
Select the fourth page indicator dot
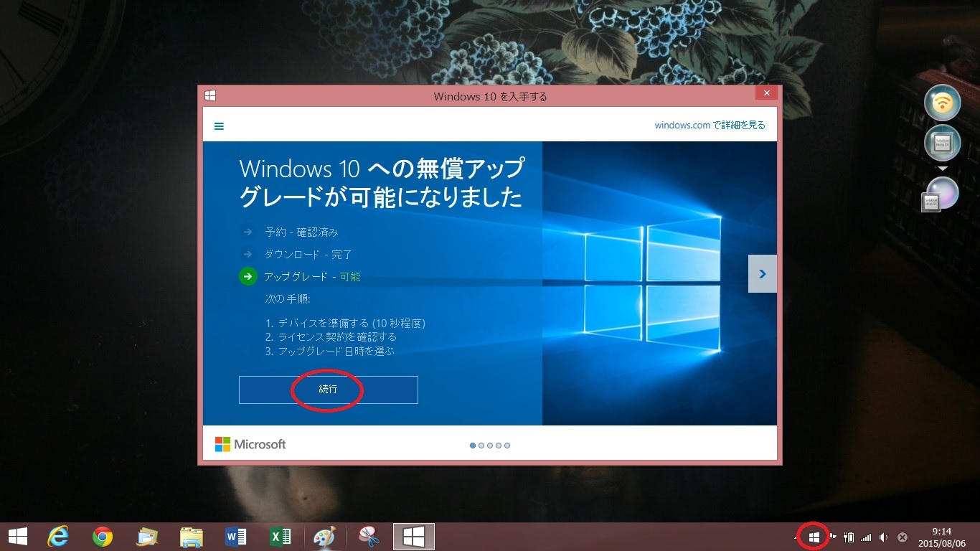[499, 446]
